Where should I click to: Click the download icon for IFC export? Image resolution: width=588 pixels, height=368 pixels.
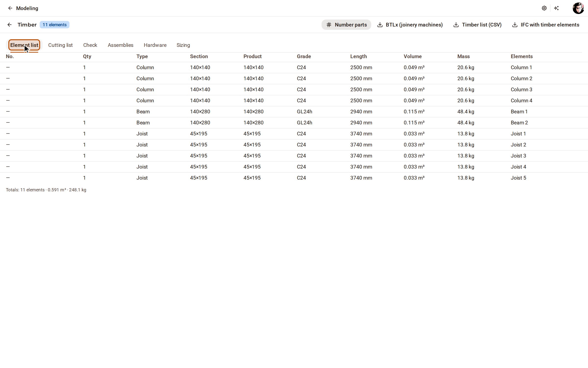pyautogui.click(x=515, y=25)
